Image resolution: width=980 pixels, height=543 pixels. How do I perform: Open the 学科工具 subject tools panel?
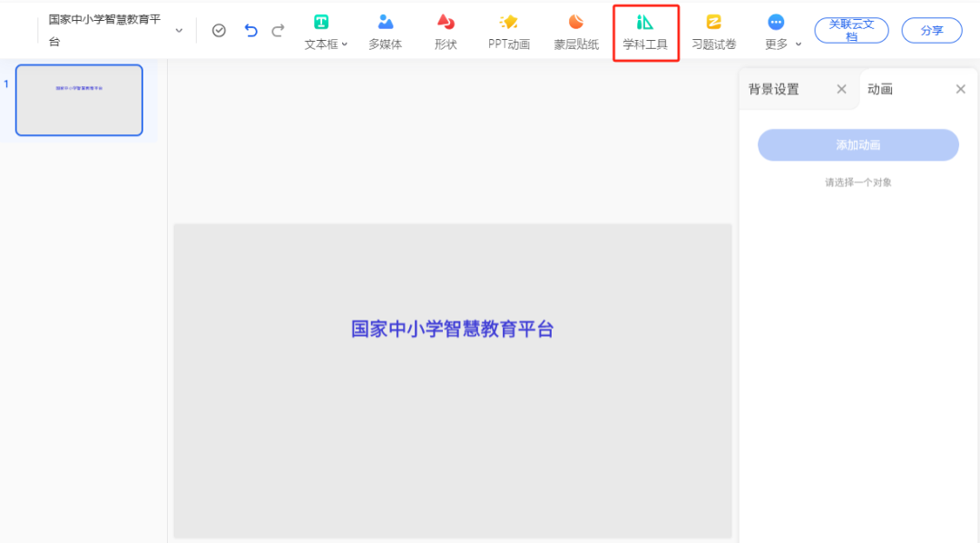tap(646, 30)
